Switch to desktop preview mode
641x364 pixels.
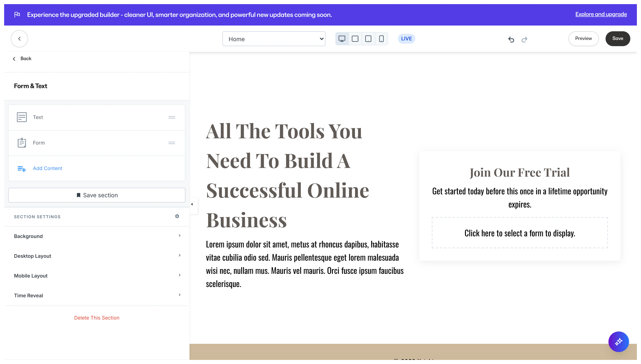pyautogui.click(x=342, y=38)
